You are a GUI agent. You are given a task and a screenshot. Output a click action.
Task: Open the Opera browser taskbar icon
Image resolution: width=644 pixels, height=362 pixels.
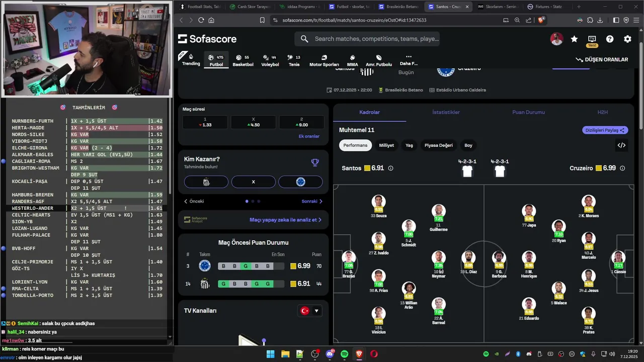(x=374, y=354)
